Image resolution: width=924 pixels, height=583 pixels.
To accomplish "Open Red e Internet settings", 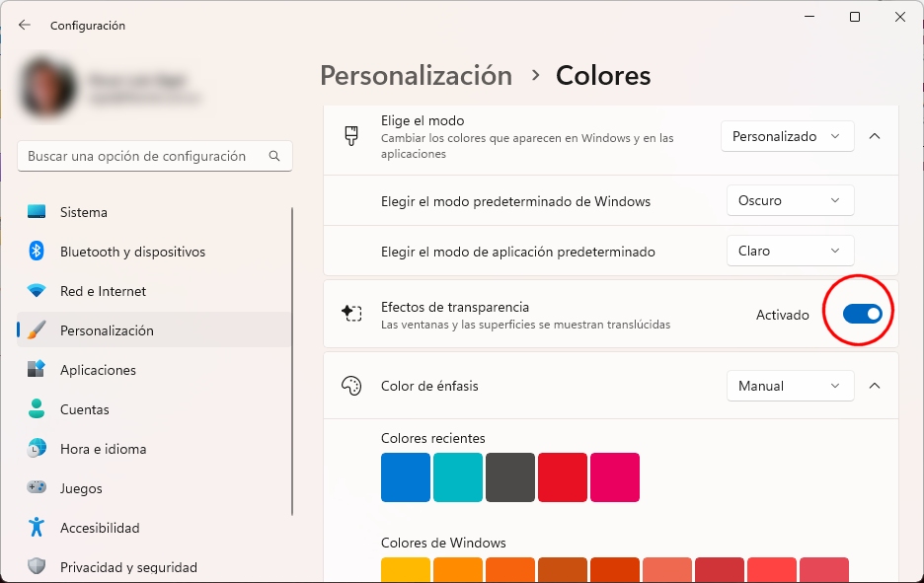I will pyautogui.click(x=154, y=291).
